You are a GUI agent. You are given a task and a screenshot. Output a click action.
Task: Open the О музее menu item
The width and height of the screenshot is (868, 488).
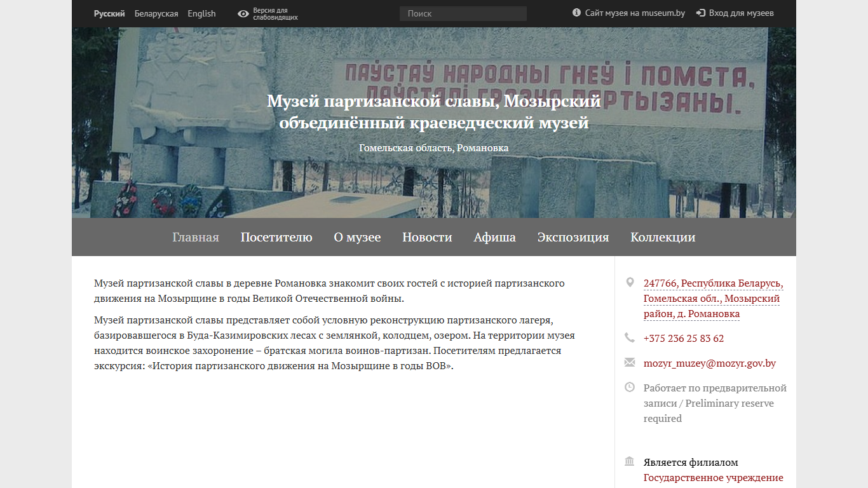pyautogui.click(x=357, y=237)
